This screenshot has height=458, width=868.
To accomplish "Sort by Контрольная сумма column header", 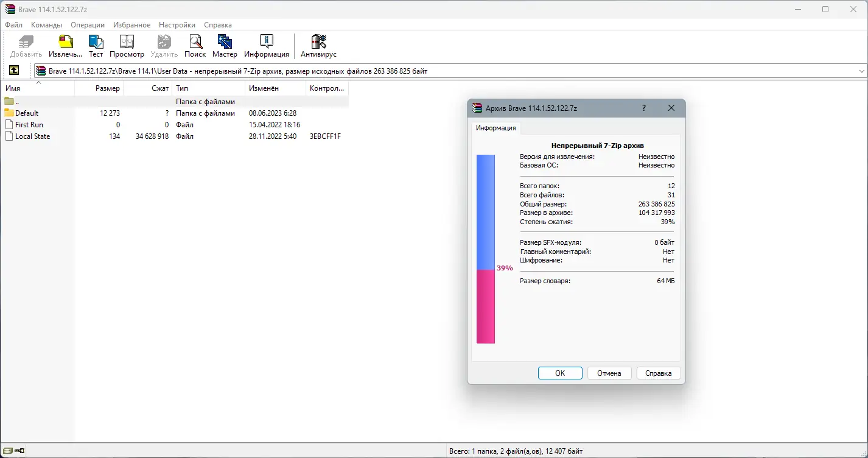I will [327, 88].
